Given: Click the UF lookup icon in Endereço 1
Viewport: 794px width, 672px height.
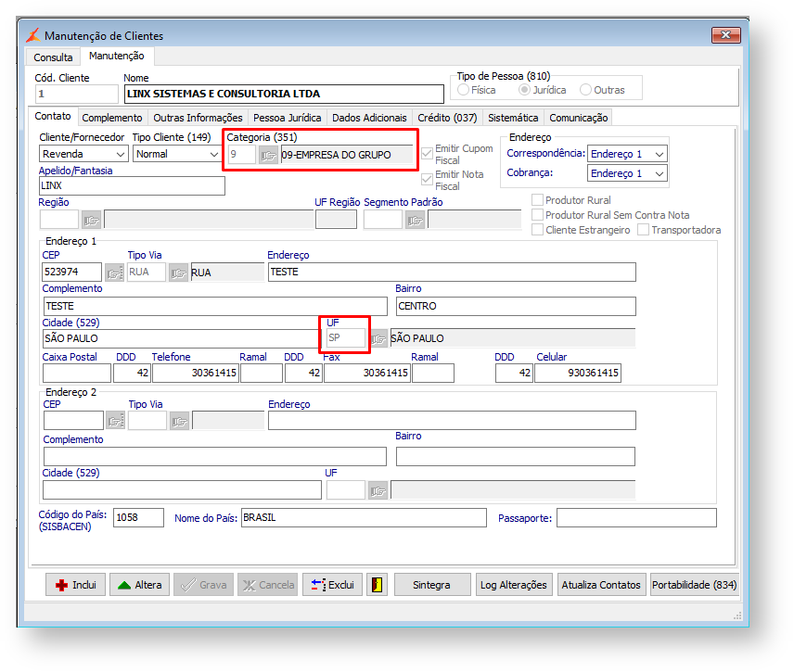Looking at the screenshot, I should (x=378, y=339).
